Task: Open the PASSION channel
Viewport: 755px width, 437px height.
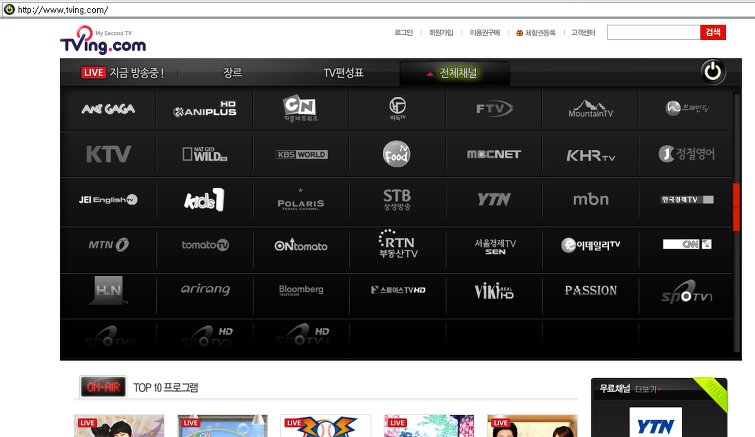Action: [x=591, y=290]
